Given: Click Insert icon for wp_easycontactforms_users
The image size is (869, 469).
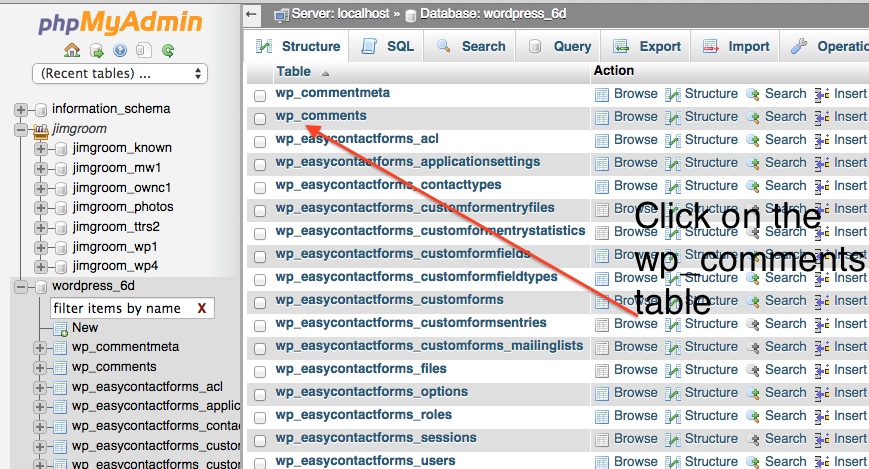Looking at the screenshot, I should click(x=822, y=462).
